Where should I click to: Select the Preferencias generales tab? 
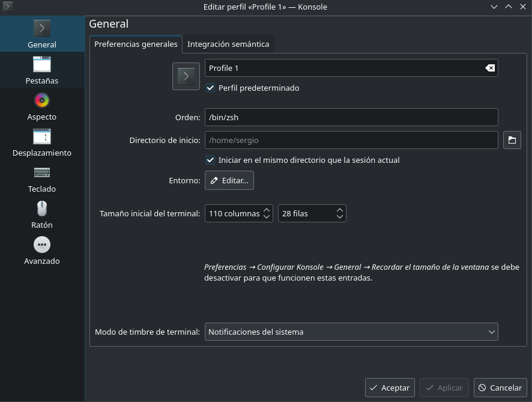tap(136, 44)
